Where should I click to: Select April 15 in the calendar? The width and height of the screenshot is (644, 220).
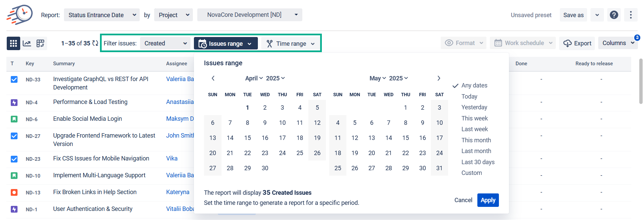click(x=247, y=138)
